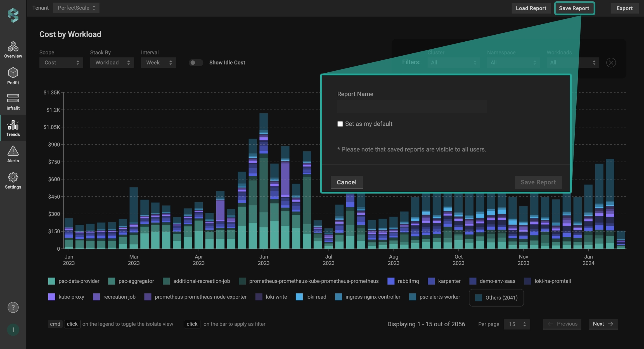Expand the Stack By Workload dropdown
This screenshot has height=349, width=644.
[x=112, y=63]
